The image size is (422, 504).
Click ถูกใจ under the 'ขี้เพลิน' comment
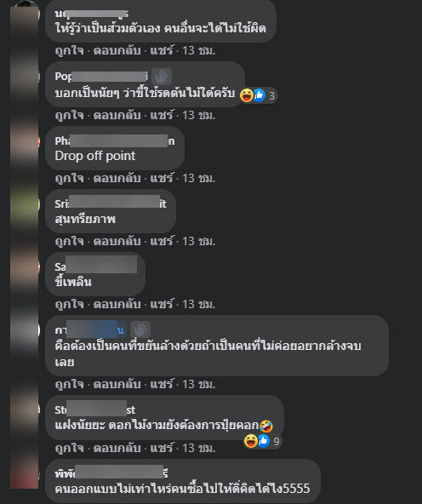(x=69, y=305)
